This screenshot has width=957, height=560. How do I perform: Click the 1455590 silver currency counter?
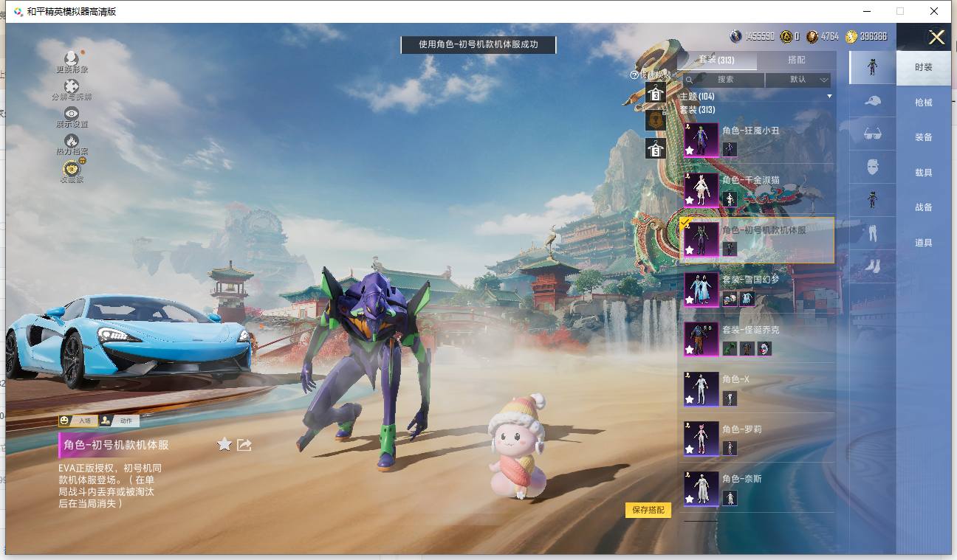click(752, 36)
